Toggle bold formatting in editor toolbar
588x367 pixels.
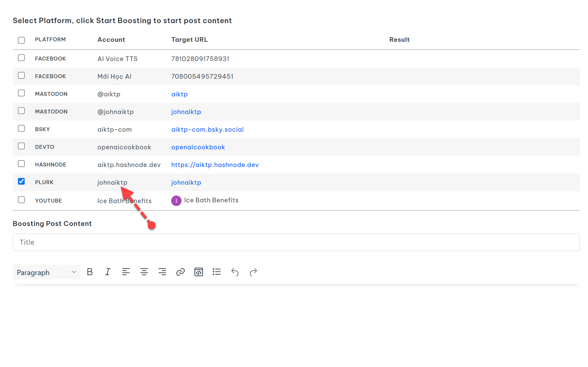coord(90,272)
